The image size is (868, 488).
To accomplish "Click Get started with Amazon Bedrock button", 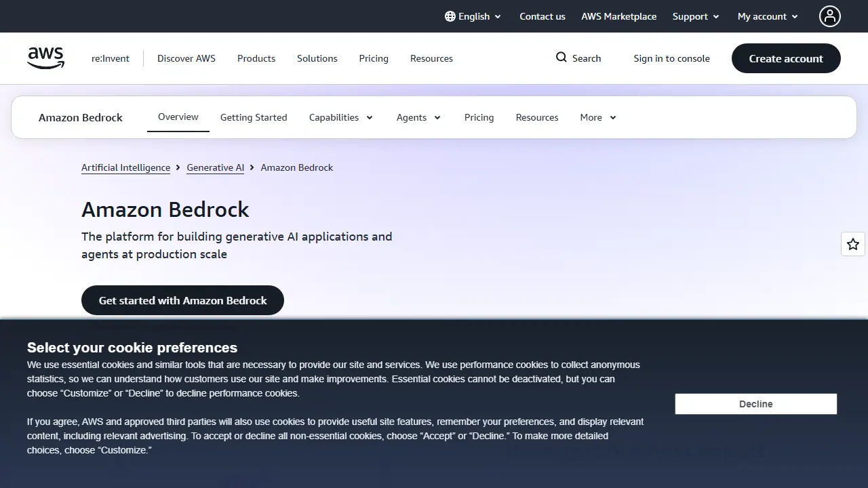I will [x=182, y=300].
